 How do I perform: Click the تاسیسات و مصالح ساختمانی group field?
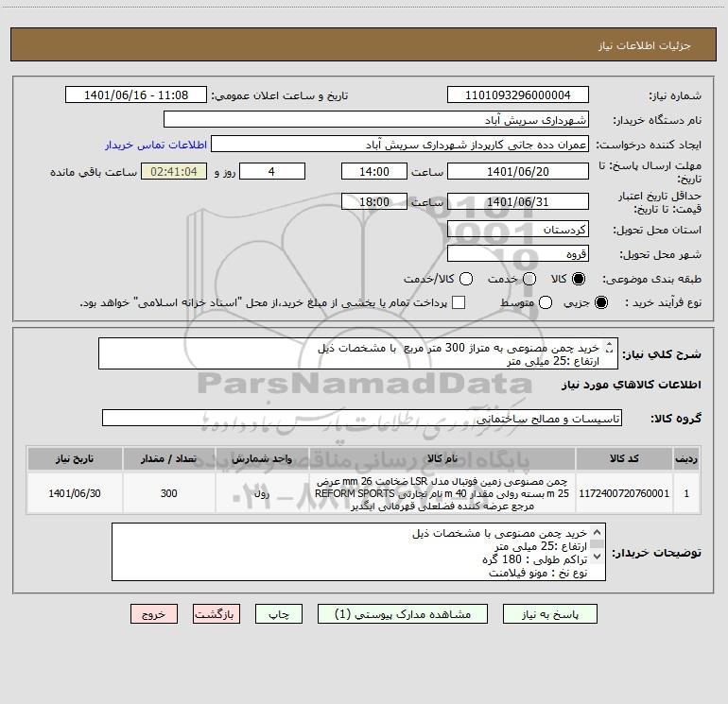click(362, 418)
